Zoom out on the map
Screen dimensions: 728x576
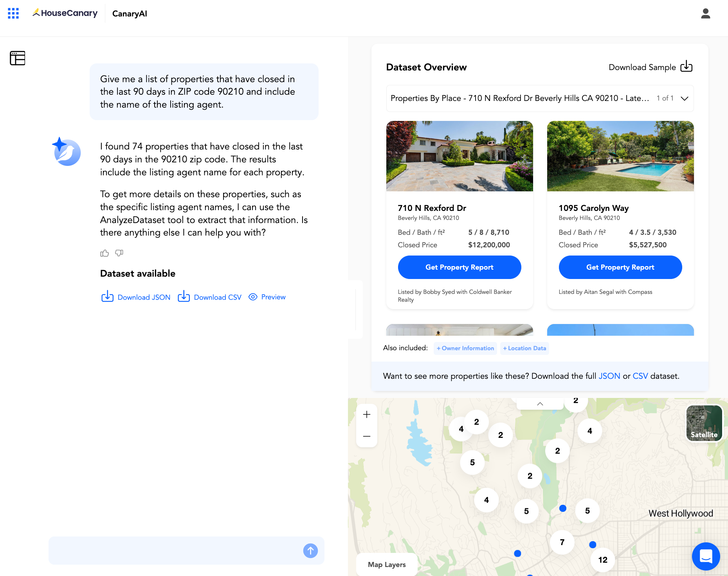[366, 436]
